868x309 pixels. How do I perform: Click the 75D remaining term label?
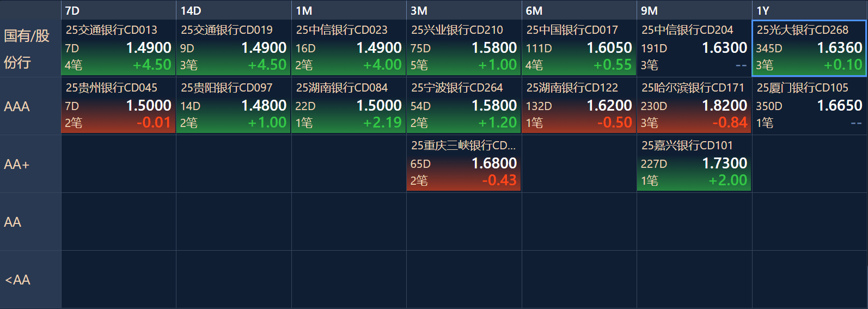click(x=420, y=49)
